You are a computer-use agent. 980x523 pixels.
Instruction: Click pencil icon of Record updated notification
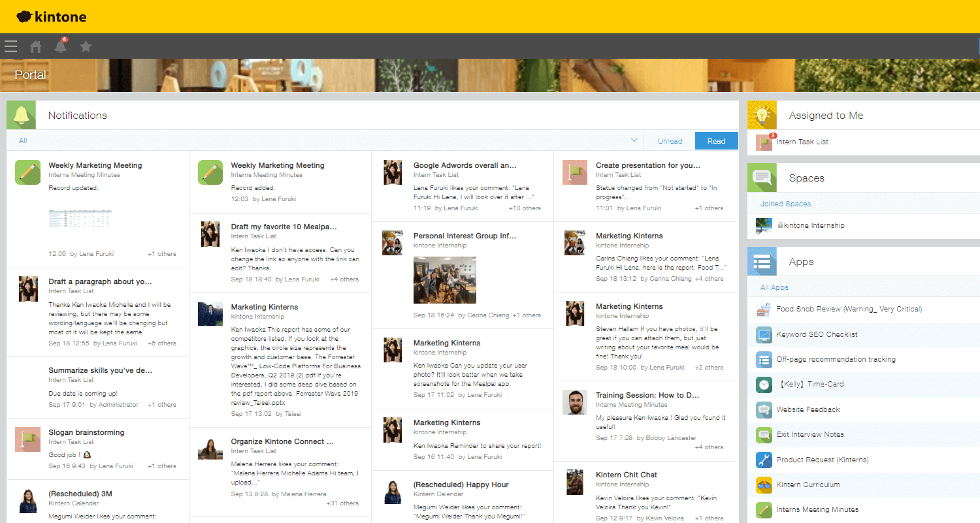27,172
